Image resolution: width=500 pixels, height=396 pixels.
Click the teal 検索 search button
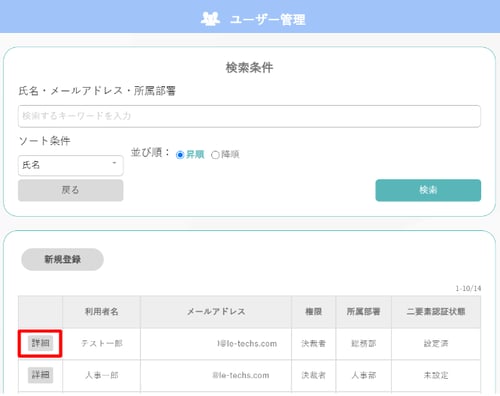[428, 190]
